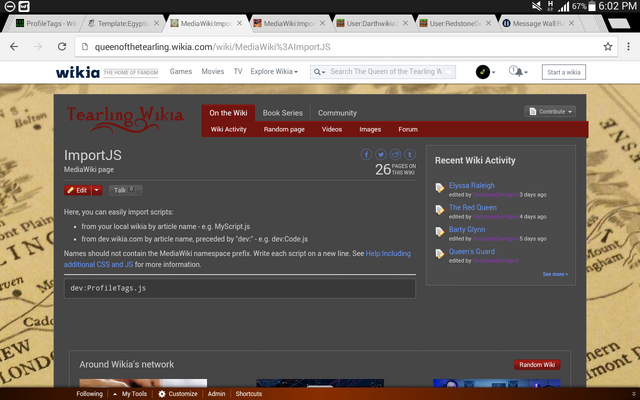This screenshot has height=400, width=640.
Task: Open the Games link in header
Action: tap(181, 71)
